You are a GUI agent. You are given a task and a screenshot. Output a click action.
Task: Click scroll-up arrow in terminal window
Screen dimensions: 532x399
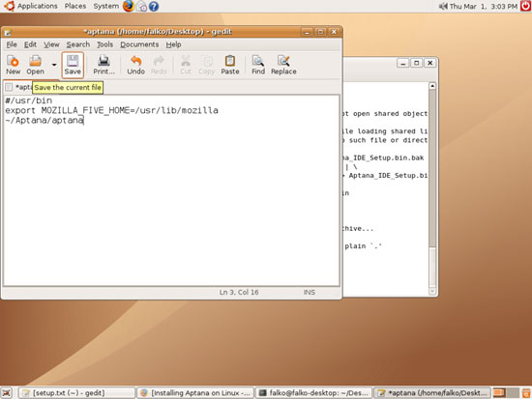coord(432,86)
